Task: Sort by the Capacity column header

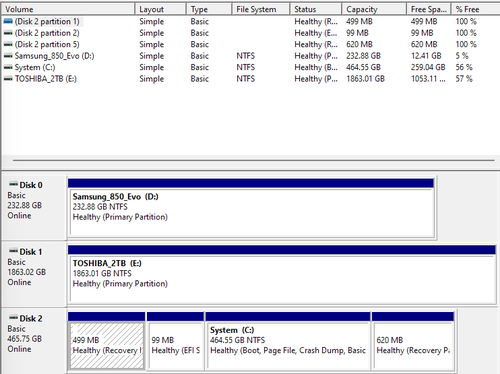Action: 374,9
